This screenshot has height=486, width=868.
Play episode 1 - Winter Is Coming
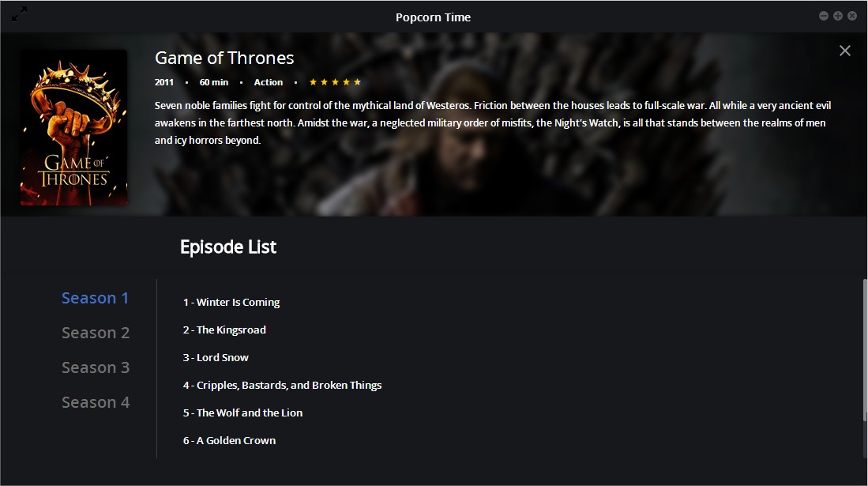point(231,302)
